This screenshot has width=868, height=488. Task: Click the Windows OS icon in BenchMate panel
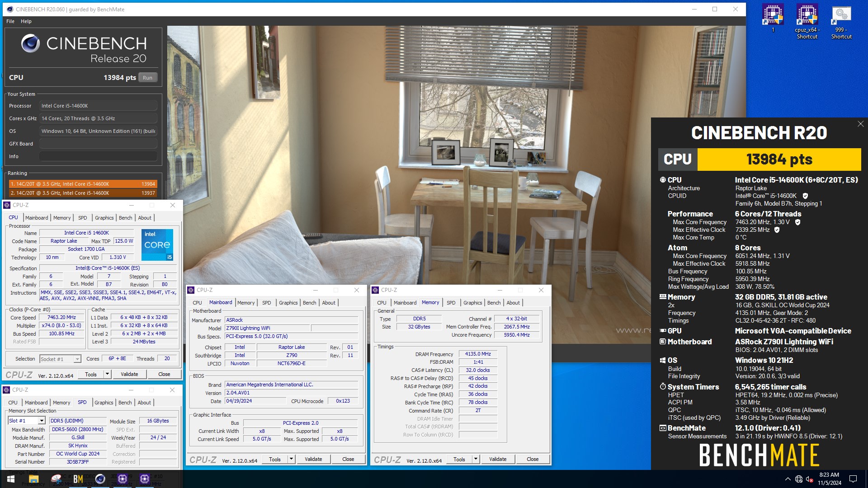click(663, 360)
